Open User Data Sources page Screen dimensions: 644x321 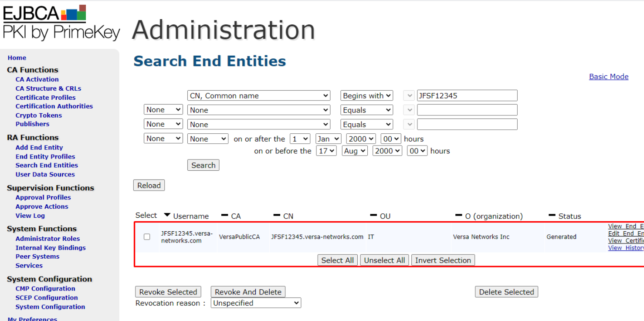click(45, 175)
